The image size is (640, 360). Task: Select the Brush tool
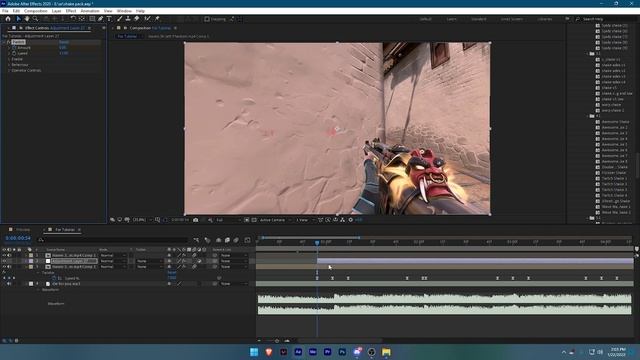pos(120,19)
